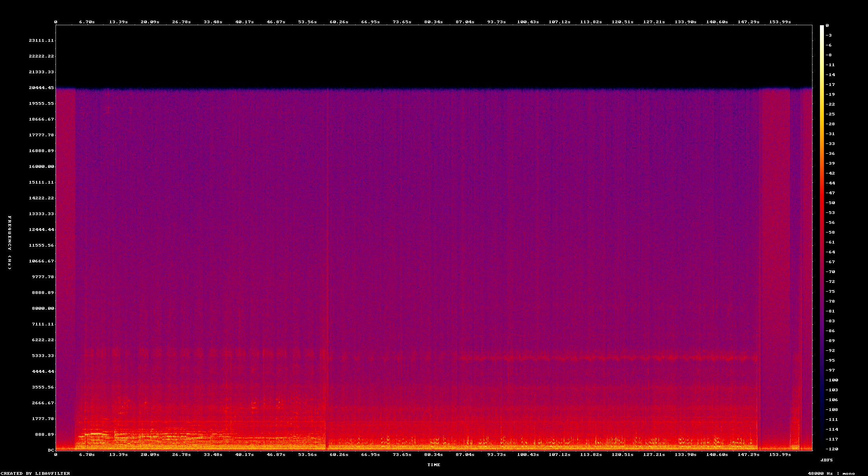Click the -14 value on dBFS scale
Viewport: 868px width, 476px height.
click(830, 75)
